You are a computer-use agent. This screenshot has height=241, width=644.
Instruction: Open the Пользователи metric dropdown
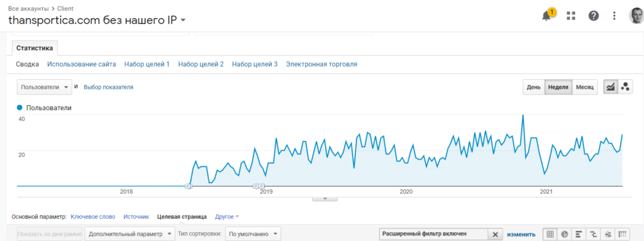(45, 87)
